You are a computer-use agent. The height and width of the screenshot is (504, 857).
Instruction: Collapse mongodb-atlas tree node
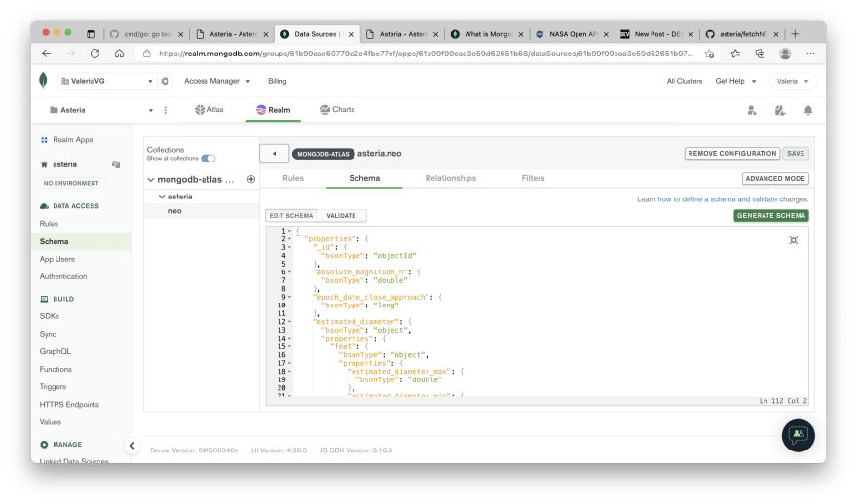pos(150,179)
